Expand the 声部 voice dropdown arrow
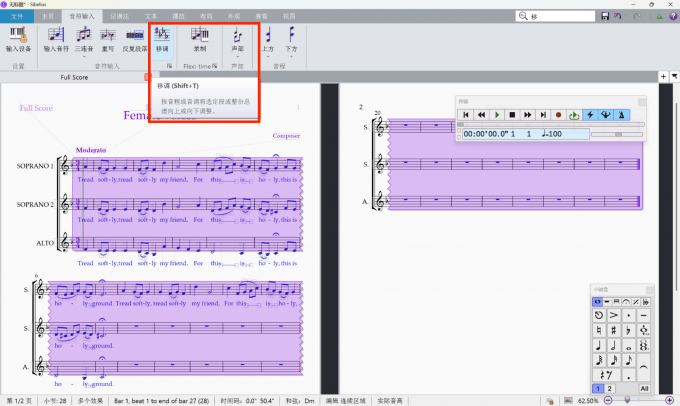Viewport: 680px width, 406px height. pos(237,56)
